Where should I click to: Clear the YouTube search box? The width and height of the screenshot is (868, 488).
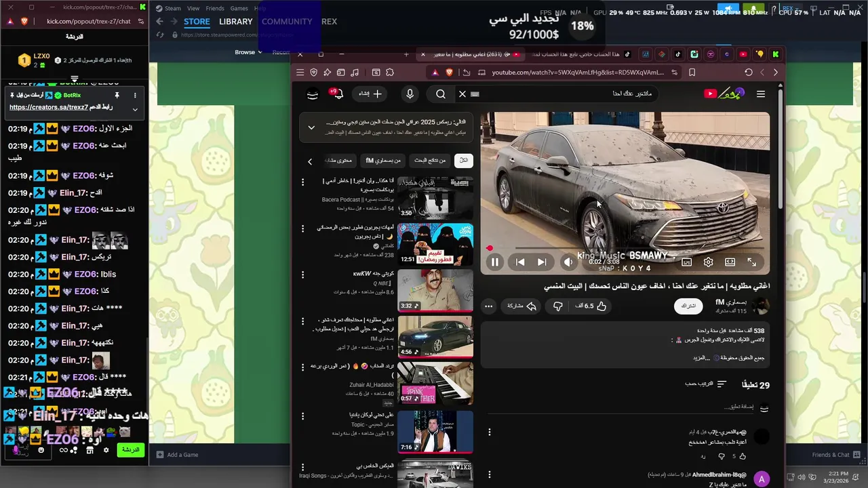462,94
